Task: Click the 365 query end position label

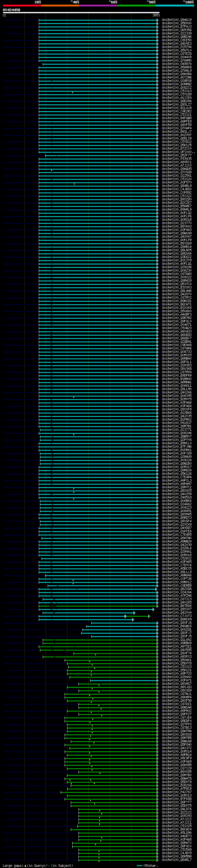Action: click(x=155, y=15)
